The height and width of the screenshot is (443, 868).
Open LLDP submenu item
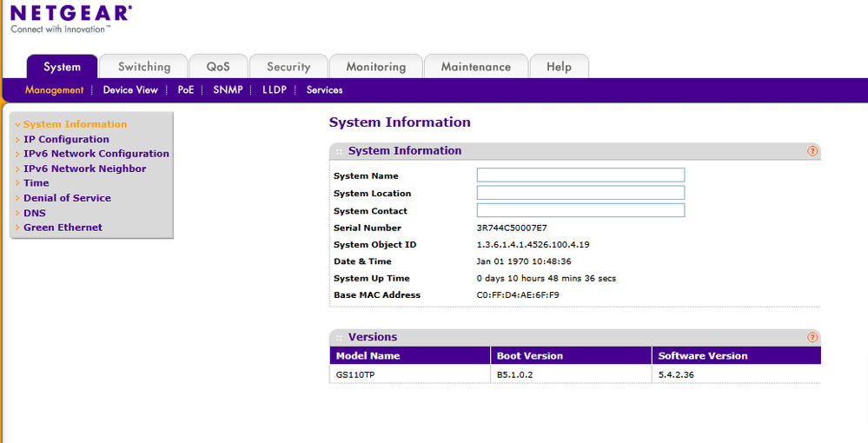point(274,89)
